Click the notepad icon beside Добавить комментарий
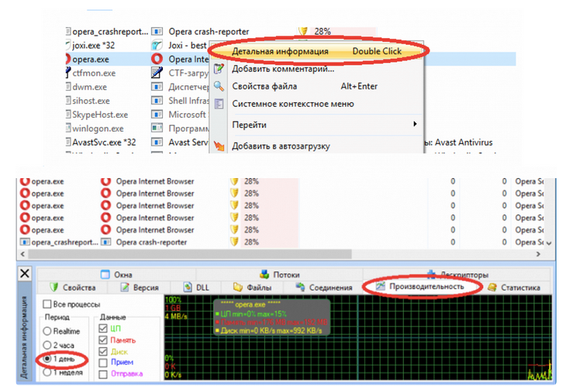Viewport: 573px width, 392px height. click(x=219, y=69)
